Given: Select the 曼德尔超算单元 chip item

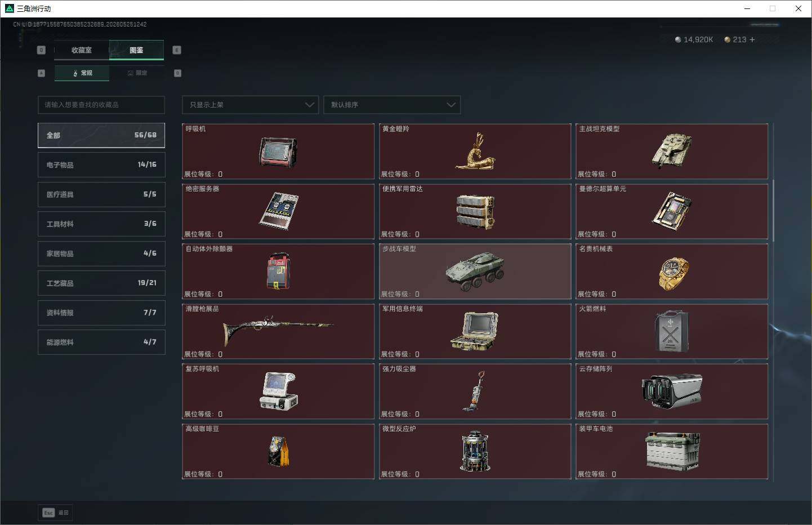Looking at the screenshot, I should pos(672,211).
